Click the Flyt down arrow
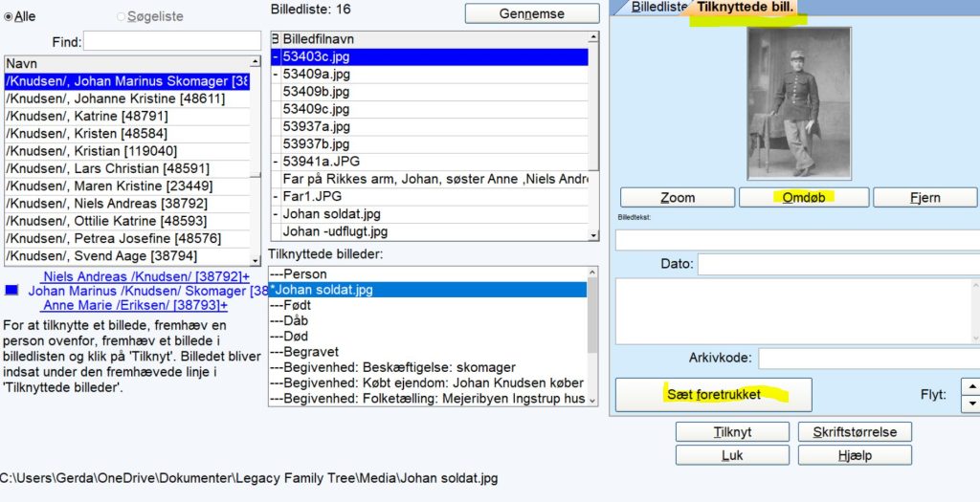Screen dimensions: 980x502 click(971, 404)
